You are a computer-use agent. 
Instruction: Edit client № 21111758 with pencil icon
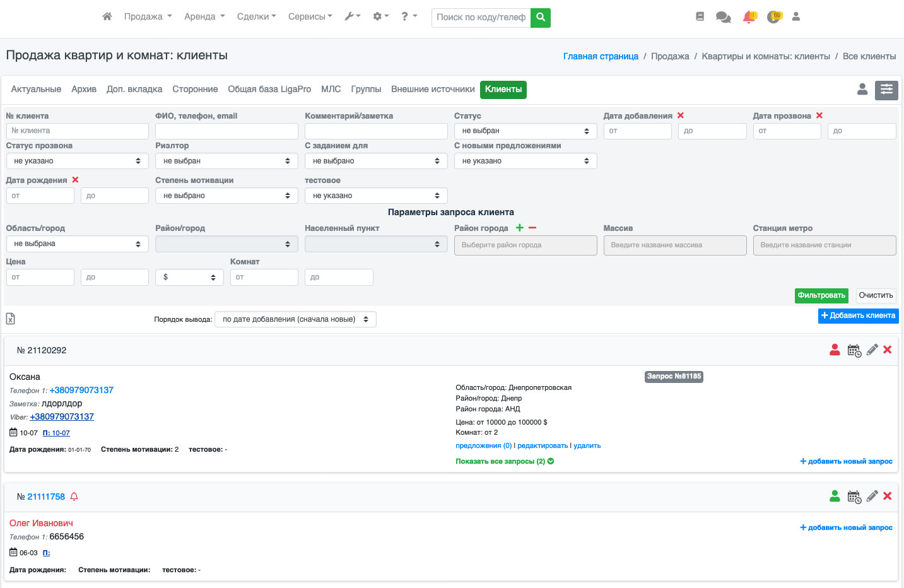872,497
